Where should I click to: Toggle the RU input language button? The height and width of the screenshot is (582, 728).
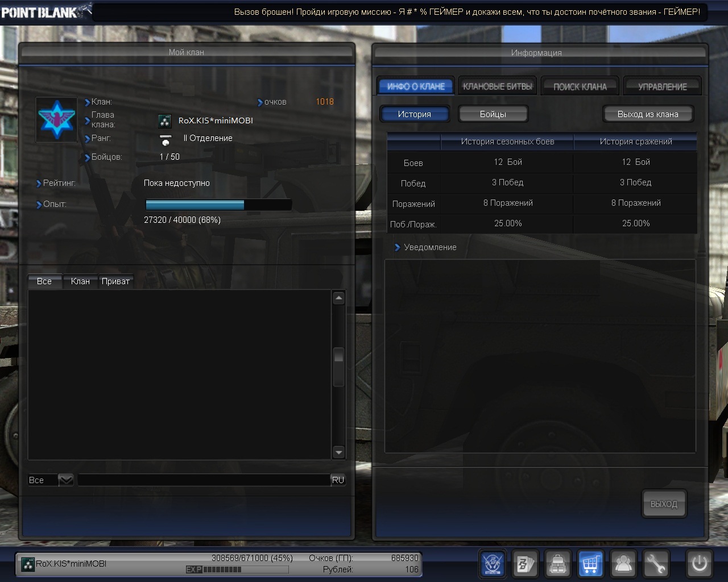338,480
